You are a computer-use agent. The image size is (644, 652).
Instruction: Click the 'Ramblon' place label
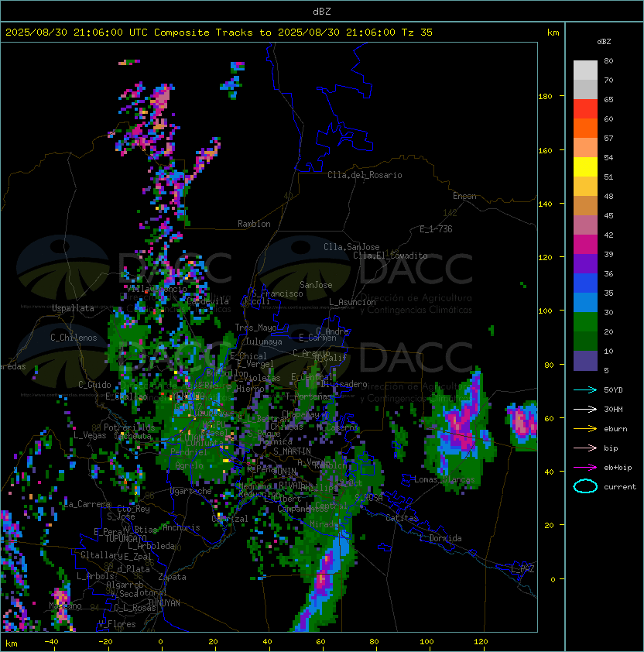254,224
